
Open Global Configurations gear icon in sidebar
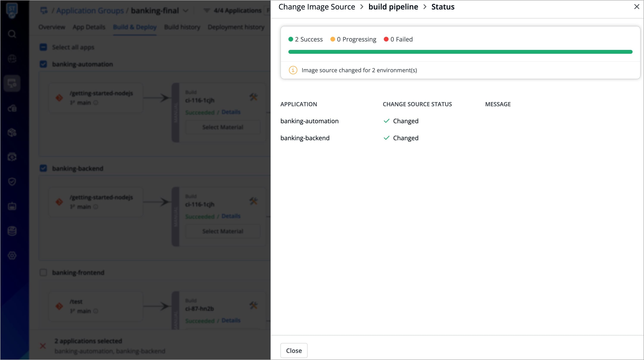12,255
